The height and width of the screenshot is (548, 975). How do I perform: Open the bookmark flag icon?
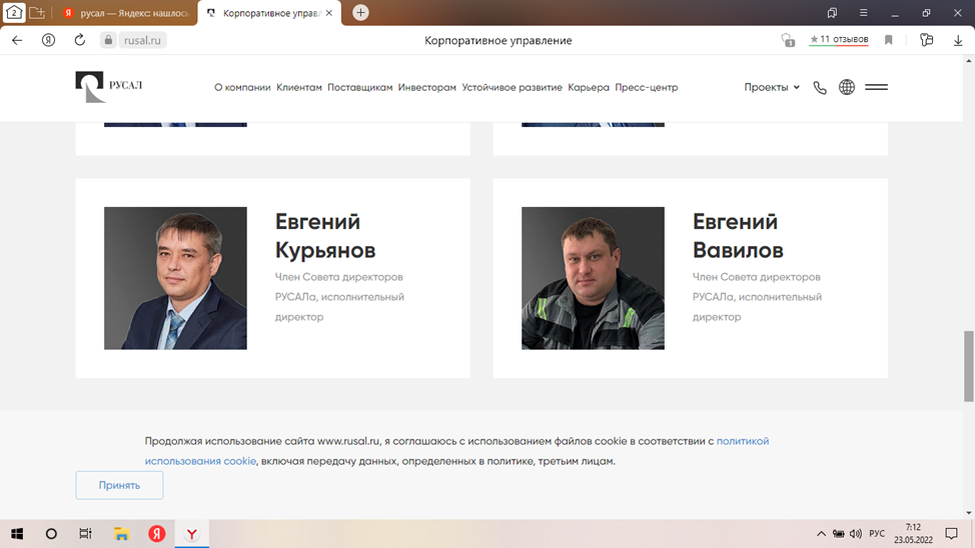point(889,40)
